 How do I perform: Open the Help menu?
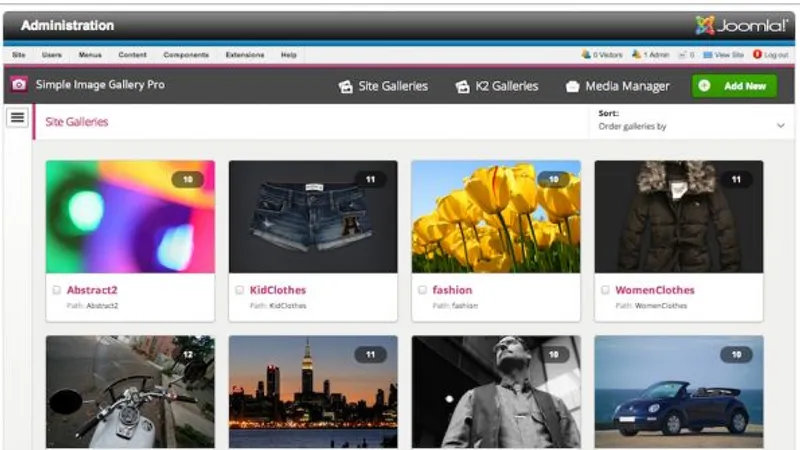(x=288, y=55)
